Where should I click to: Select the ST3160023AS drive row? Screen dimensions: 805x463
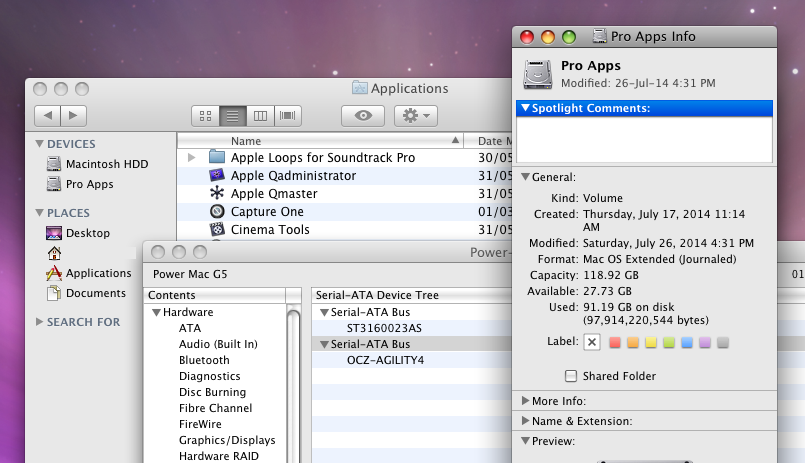[x=412, y=328]
